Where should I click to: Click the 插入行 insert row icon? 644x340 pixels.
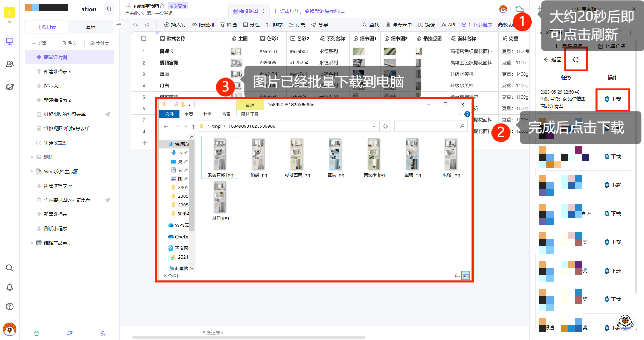tap(166, 25)
